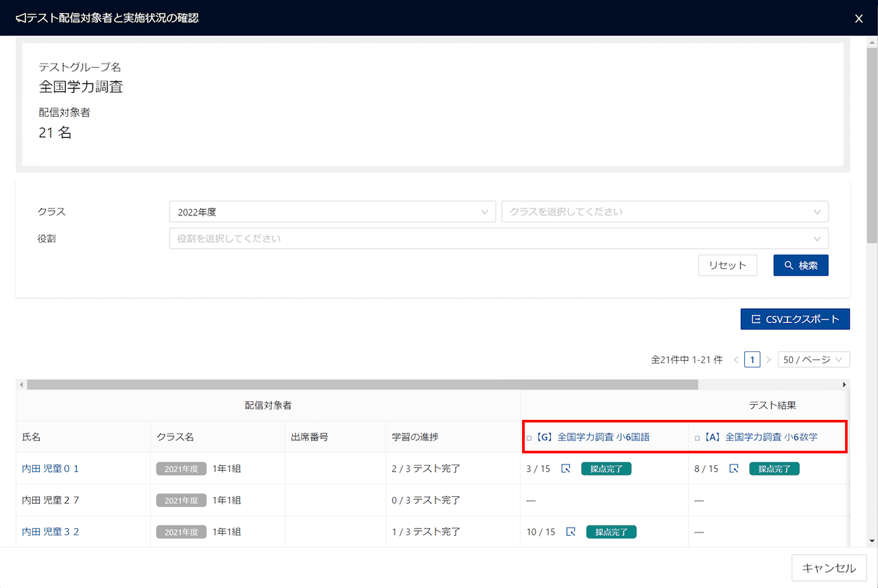
Task: Open the クラスを選択してください dropdown
Action: (x=665, y=212)
